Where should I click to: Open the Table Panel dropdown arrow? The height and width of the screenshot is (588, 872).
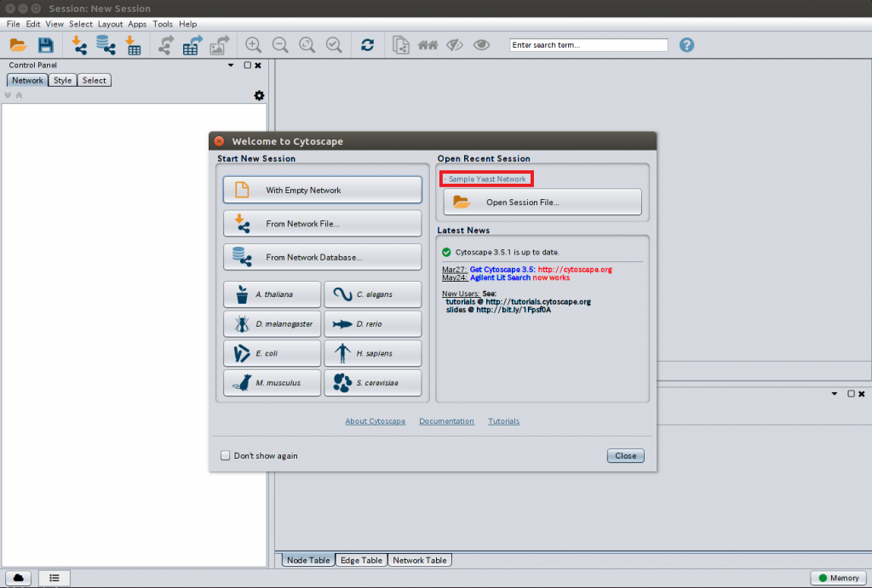[x=835, y=393]
